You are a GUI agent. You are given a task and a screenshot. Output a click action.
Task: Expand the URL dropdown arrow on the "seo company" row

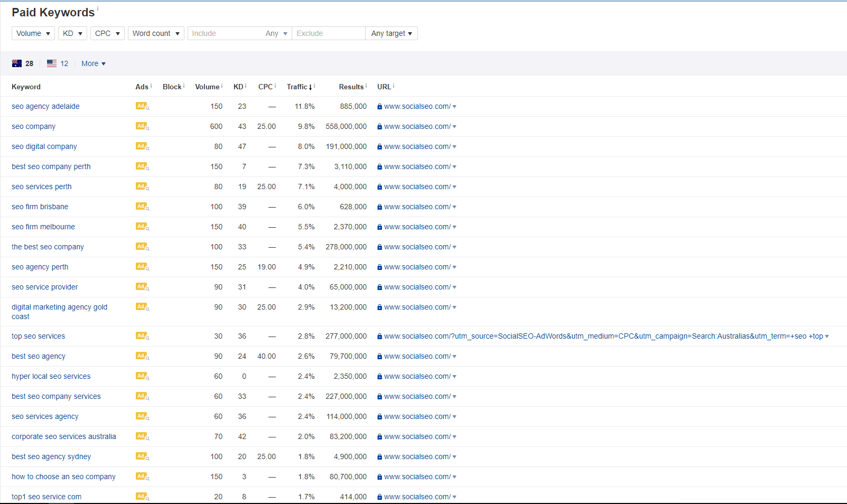(x=454, y=126)
